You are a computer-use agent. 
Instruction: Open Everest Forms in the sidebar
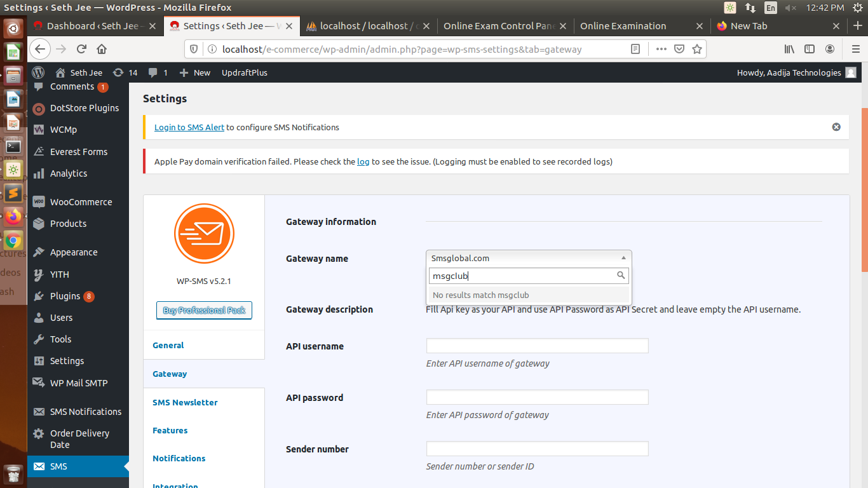pyautogui.click(x=78, y=152)
